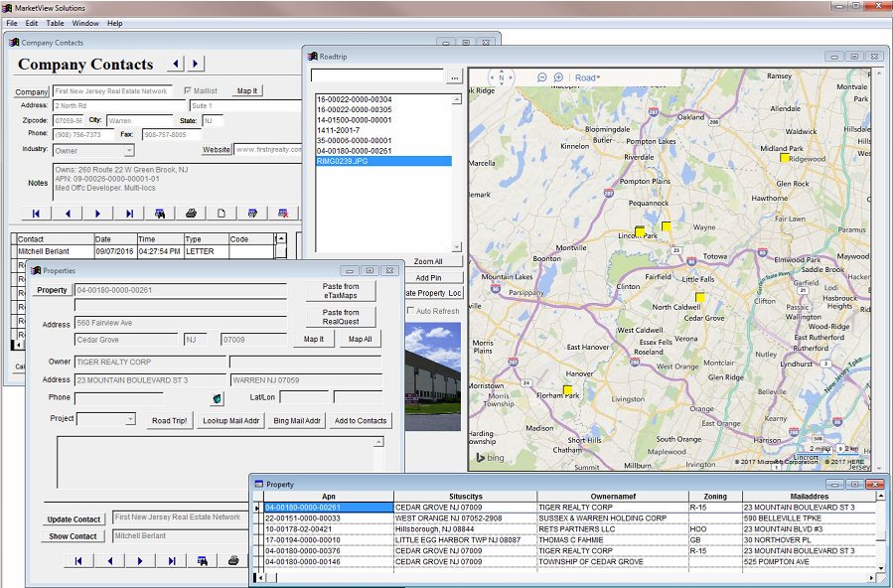Click the Update Contact button
Viewport: 893px width, 588px height.
point(74,519)
